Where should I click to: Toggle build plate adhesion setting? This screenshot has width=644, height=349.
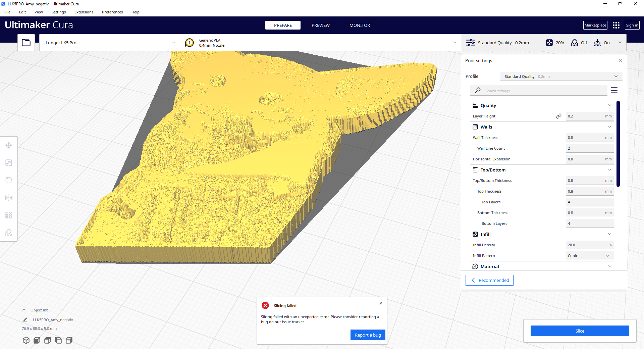(602, 43)
